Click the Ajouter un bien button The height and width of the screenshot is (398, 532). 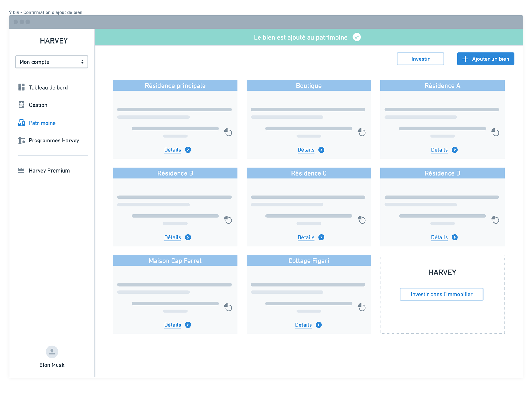486,59
